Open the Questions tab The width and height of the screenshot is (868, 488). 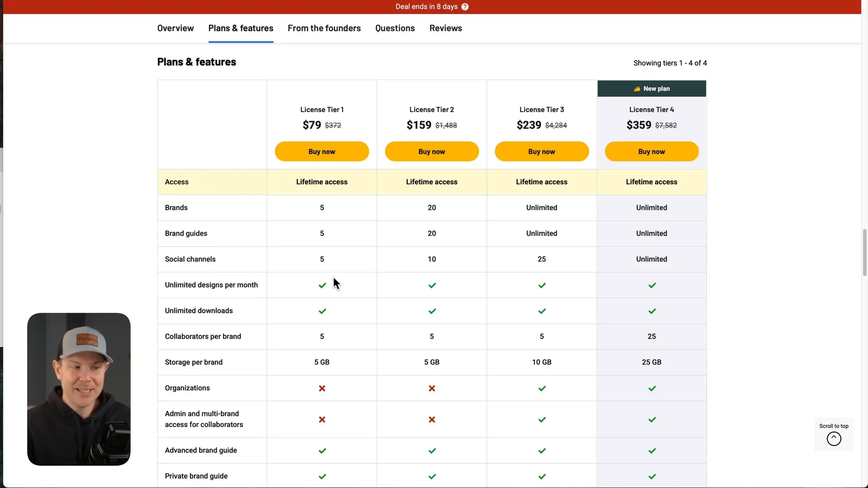395,28
